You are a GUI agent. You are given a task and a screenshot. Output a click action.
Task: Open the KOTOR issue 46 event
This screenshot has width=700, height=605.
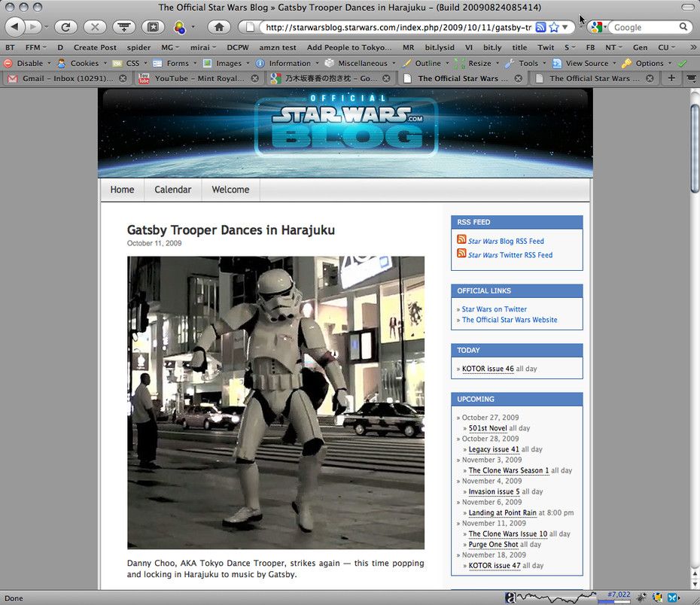coord(488,369)
